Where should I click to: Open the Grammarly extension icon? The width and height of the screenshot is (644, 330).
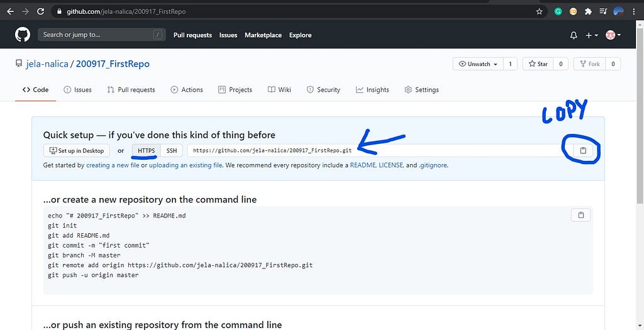click(558, 11)
